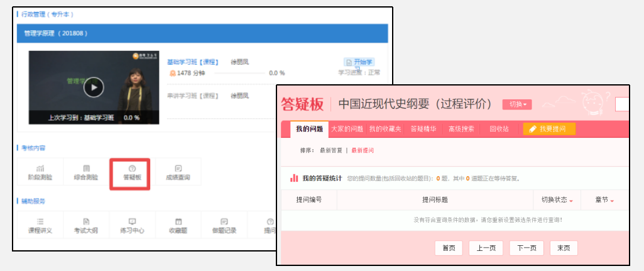Image resolution: width=644 pixels, height=271 pixels.
Task: Click the 提问编号 column header
Action: point(309,200)
